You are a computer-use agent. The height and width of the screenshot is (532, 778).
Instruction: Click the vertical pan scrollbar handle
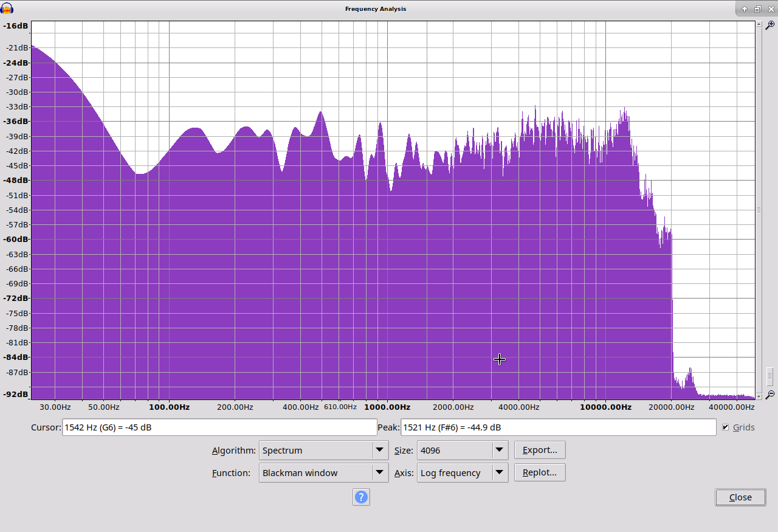click(759, 210)
